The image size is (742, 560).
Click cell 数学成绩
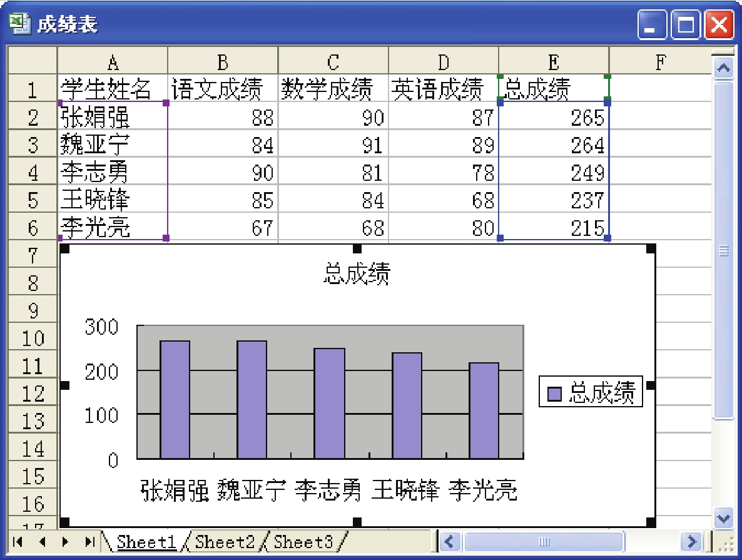point(333,88)
